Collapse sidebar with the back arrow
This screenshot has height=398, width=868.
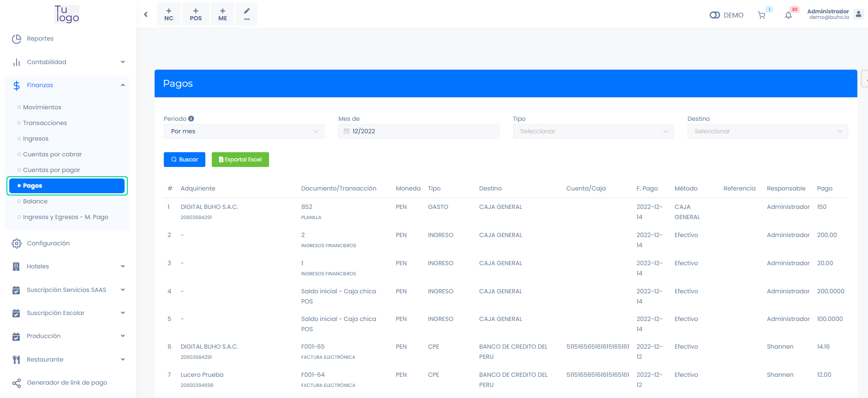pos(146,14)
